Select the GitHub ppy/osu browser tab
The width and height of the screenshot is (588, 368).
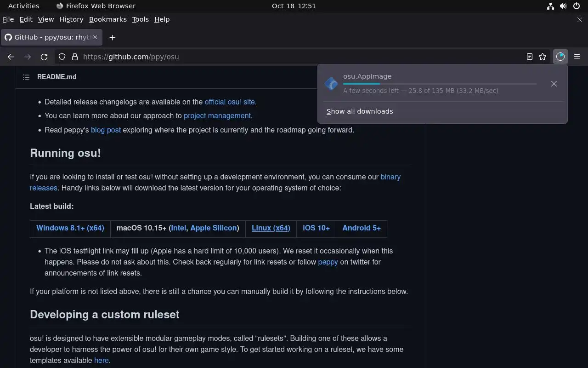(51, 37)
